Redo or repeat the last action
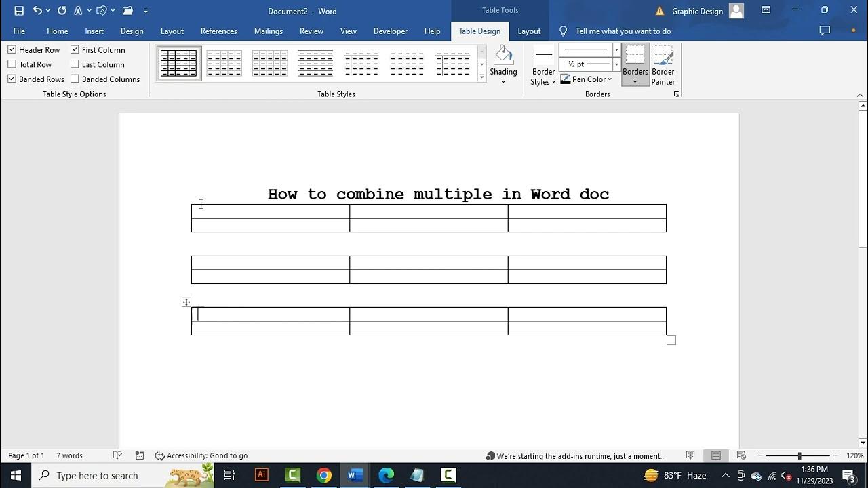868x488 pixels. coord(62,11)
